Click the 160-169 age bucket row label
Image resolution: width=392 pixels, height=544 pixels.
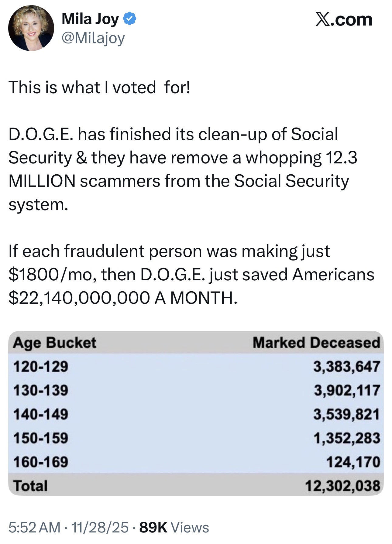click(x=41, y=462)
